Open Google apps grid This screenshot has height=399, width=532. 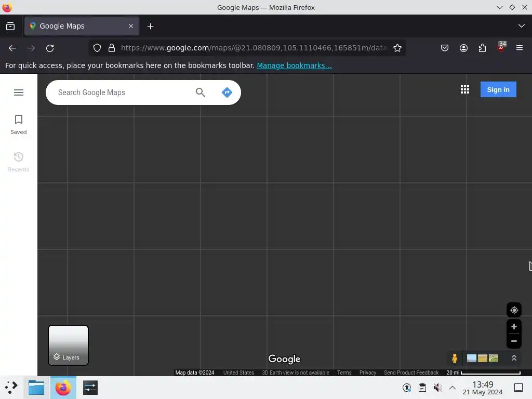point(465,89)
